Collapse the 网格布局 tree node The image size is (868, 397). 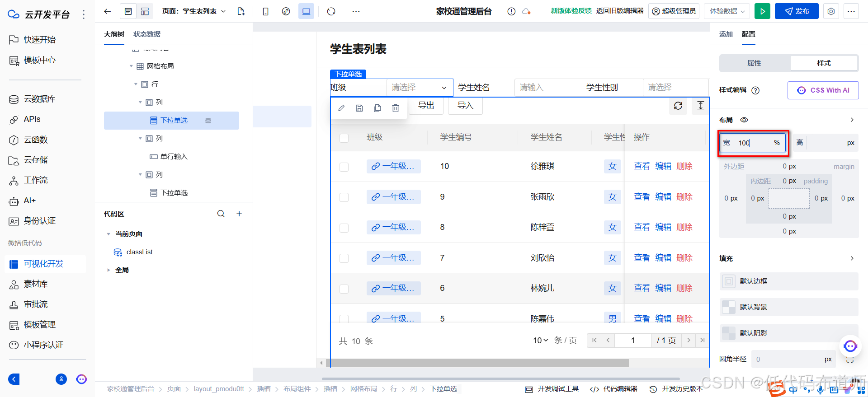(131, 66)
